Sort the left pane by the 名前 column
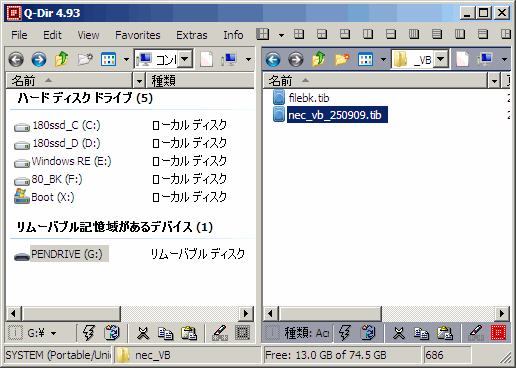 click(69, 81)
